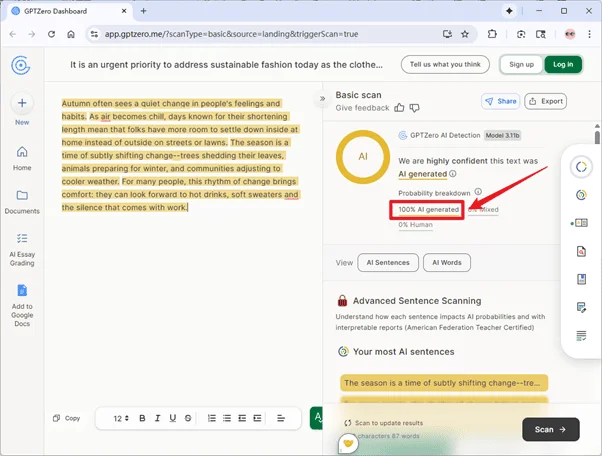Switch view to AI Words
Screen dimensions: 602x456
pos(446,262)
